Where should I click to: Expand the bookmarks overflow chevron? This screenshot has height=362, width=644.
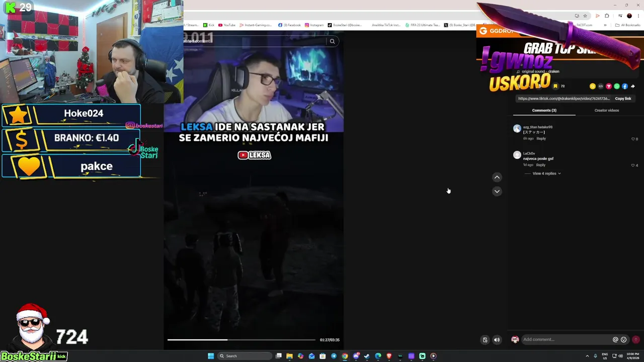coord(605,25)
